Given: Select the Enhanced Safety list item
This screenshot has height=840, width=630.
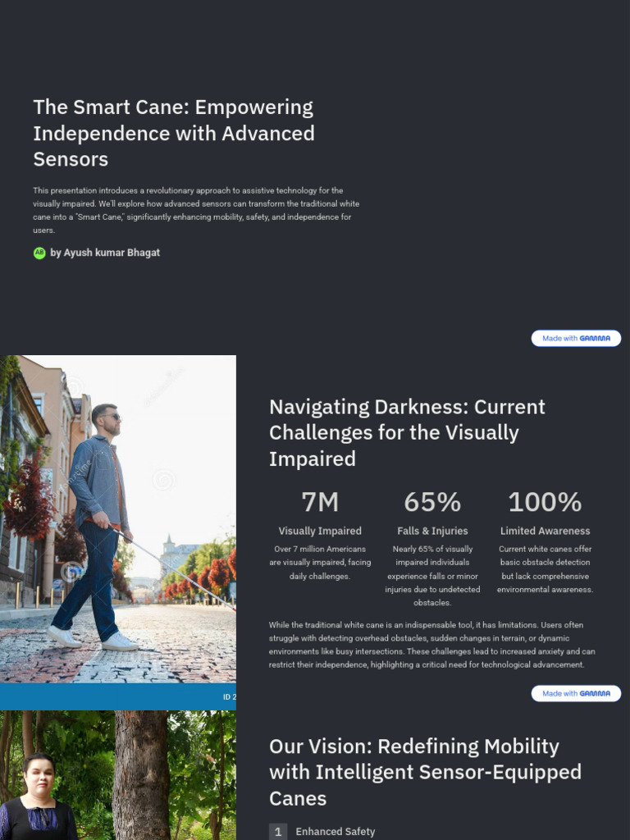Looking at the screenshot, I should 336,832.
